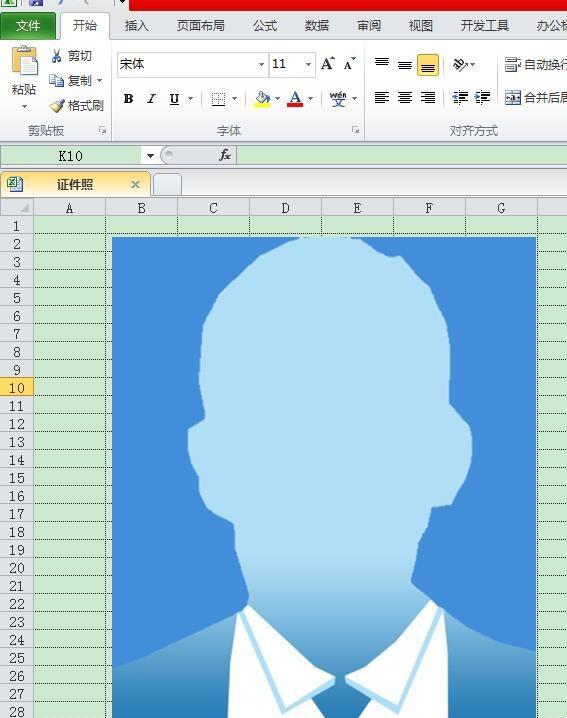Click into the formula bar
The height and width of the screenshot is (718, 567).
[402, 156]
